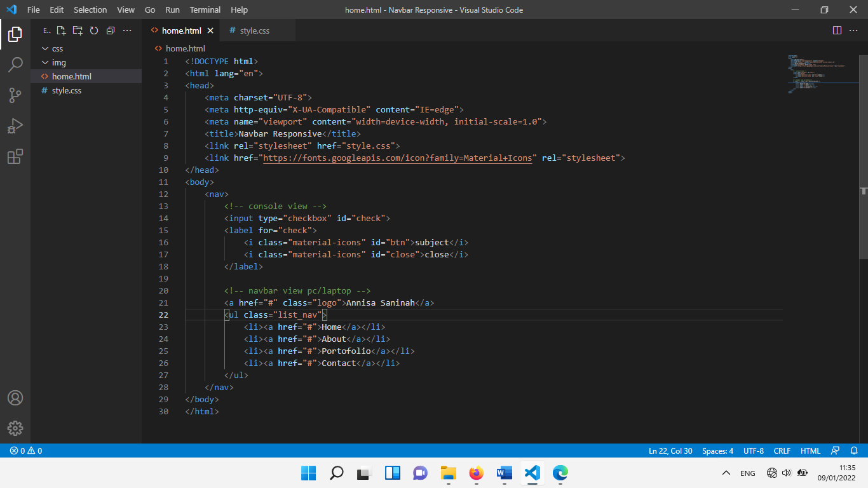Open the clock and date panel
The image size is (868, 488).
click(836, 473)
